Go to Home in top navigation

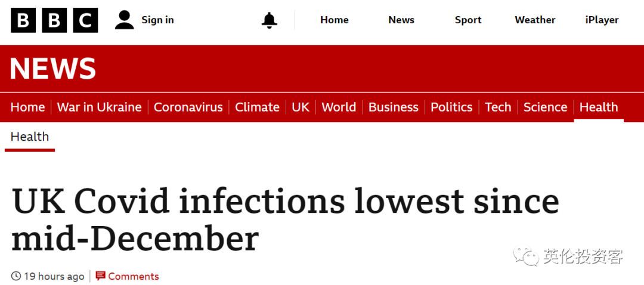[x=335, y=20]
